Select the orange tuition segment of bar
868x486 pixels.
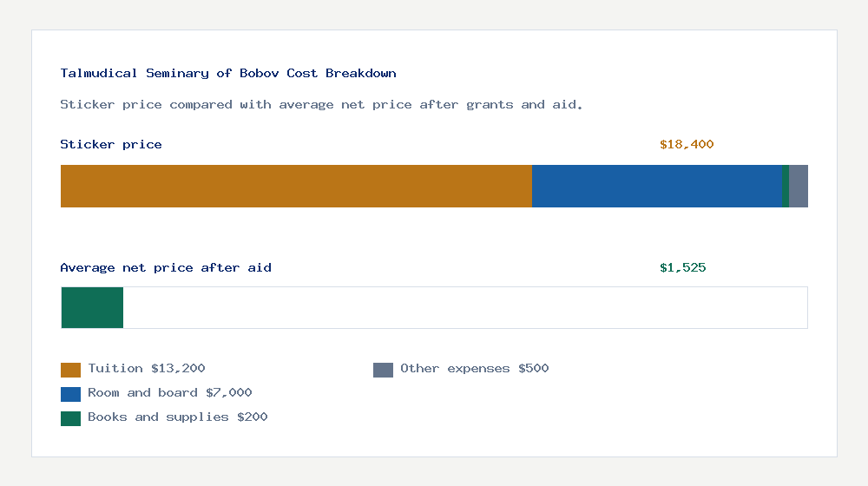(x=296, y=186)
